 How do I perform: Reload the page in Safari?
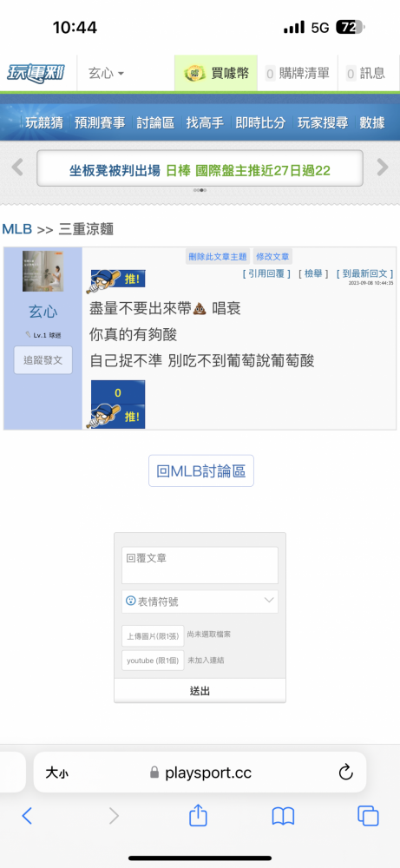pyautogui.click(x=345, y=773)
